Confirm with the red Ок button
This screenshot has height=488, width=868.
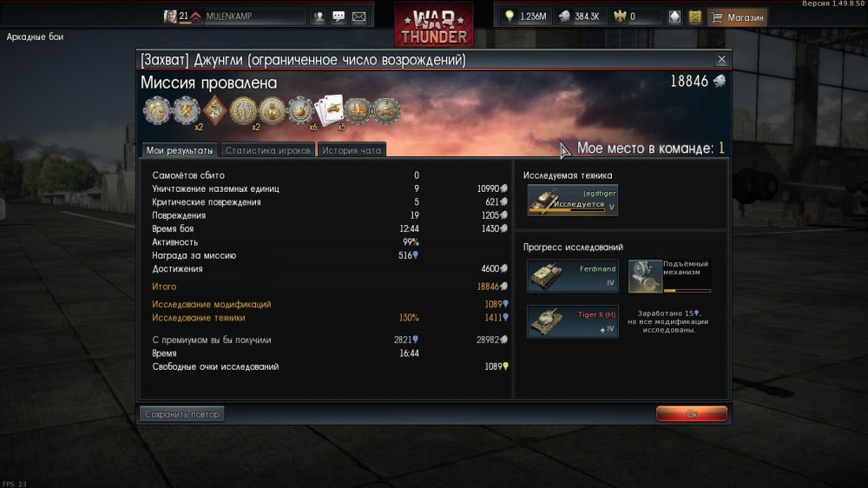692,414
